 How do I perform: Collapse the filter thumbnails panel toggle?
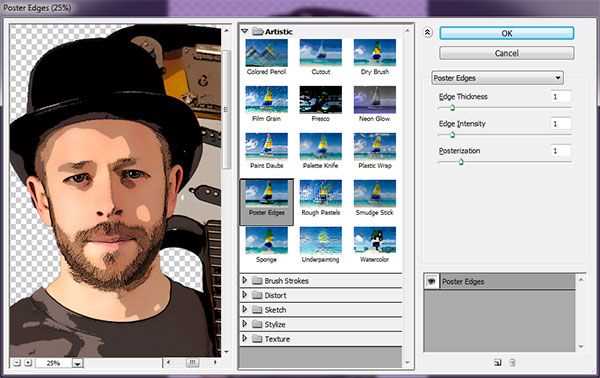click(427, 33)
